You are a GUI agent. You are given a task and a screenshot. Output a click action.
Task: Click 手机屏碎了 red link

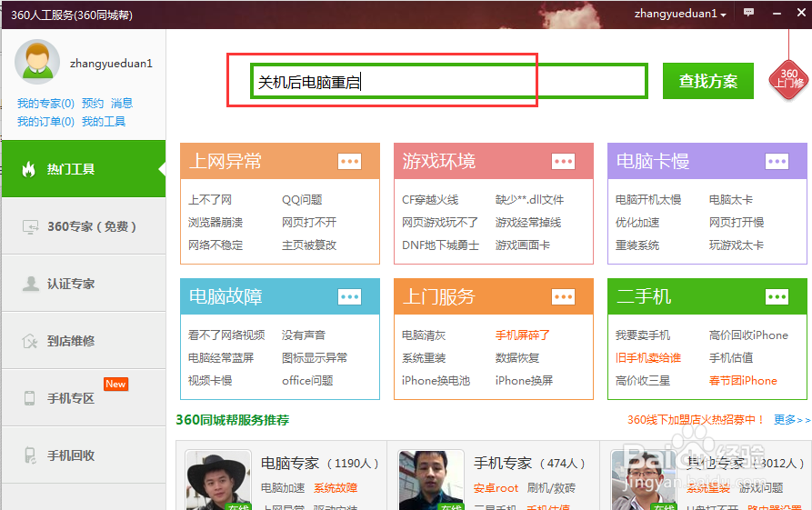(523, 335)
